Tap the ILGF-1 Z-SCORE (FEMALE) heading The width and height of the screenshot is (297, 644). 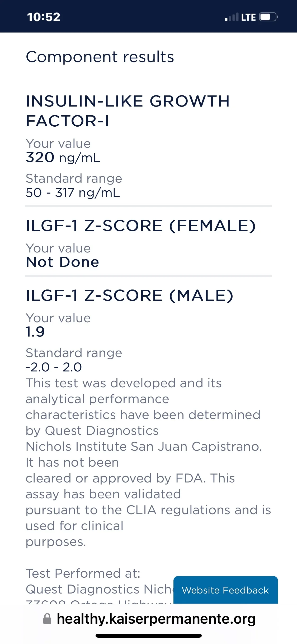(141, 226)
